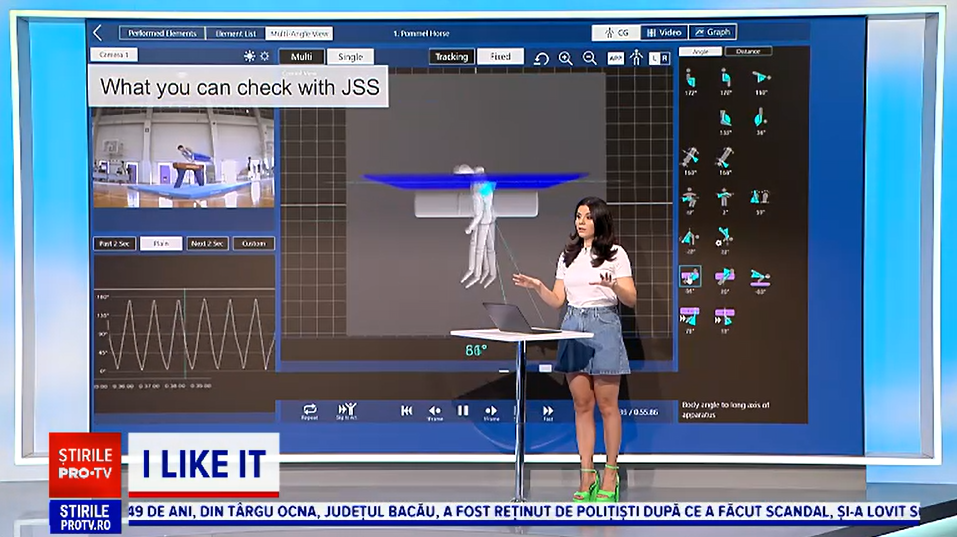
Task: Click the angle waveform graph
Action: point(184,333)
